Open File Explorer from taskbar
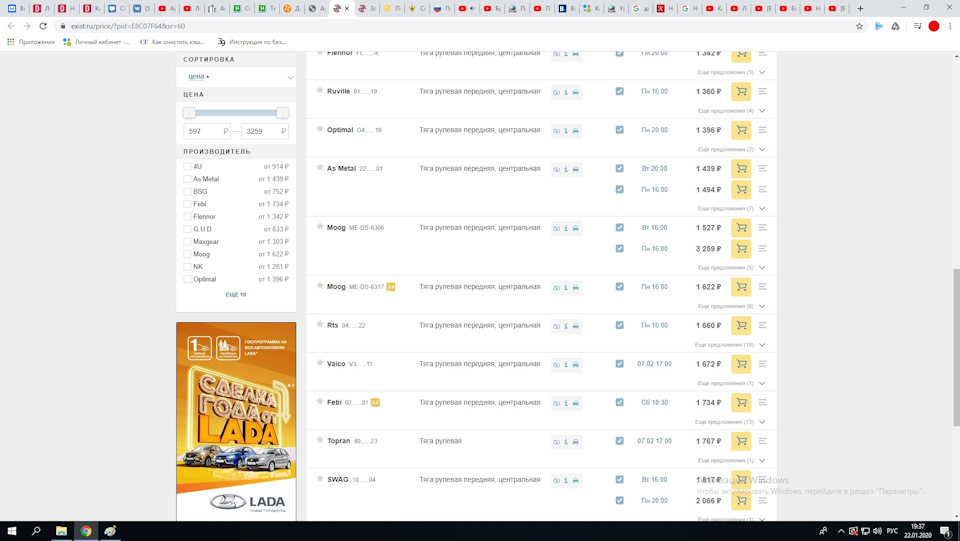This screenshot has height=541, width=960. coord(61,531)
